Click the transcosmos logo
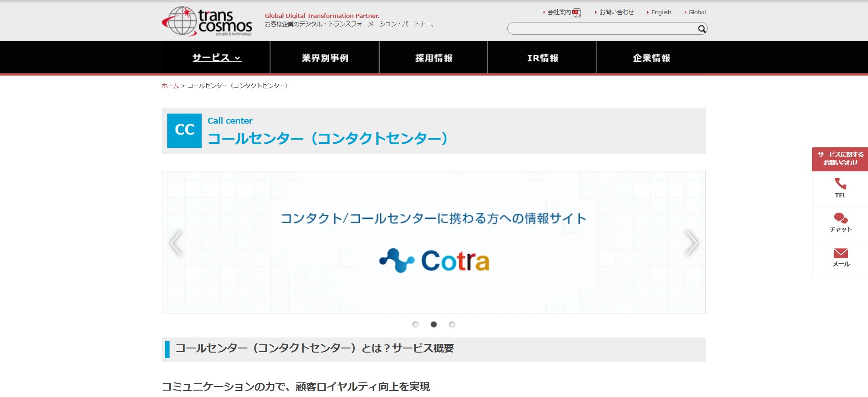 207,21
